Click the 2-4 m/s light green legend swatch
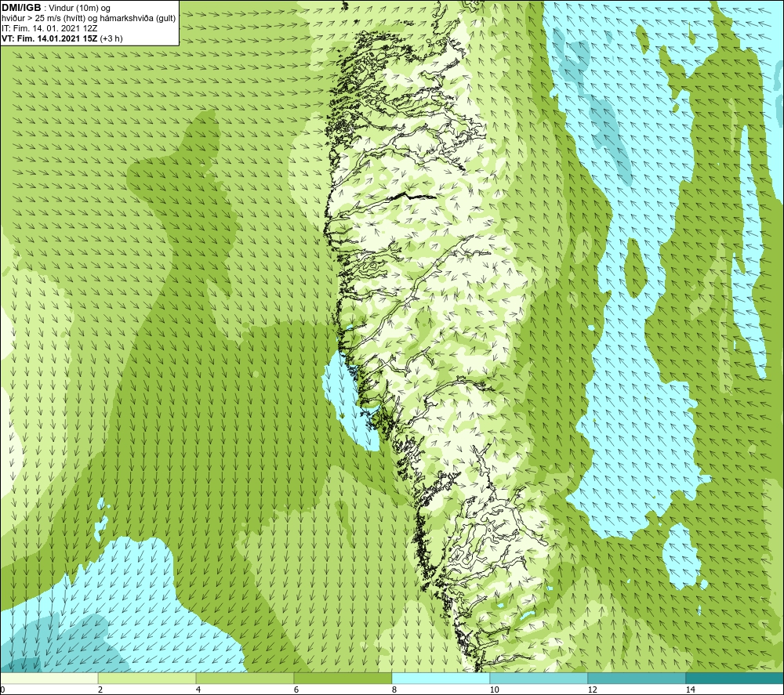784x695 pixels. pos(147,679)
